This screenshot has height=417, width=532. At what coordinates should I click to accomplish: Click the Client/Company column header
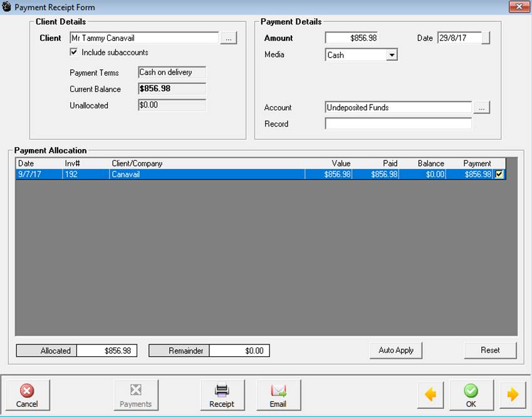click(x=207, y=163)
